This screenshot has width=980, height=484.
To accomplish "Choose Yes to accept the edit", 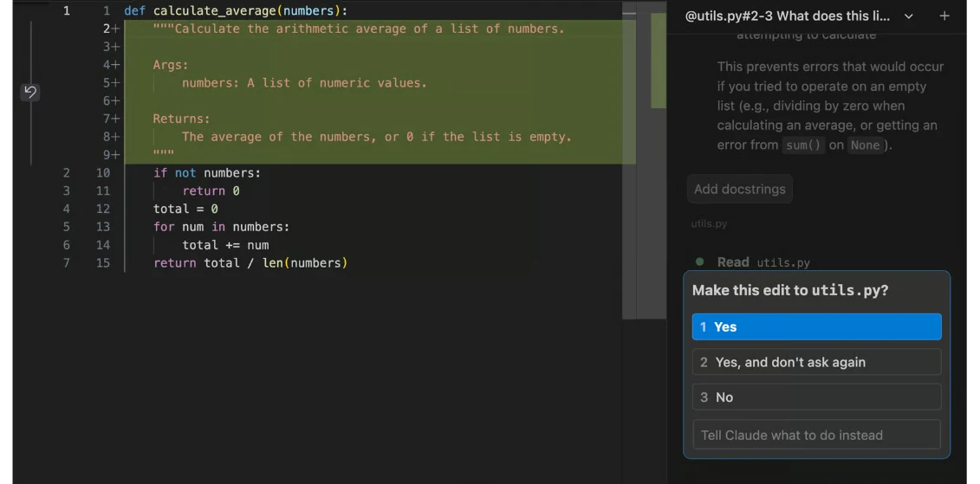I will pos(816,326).
